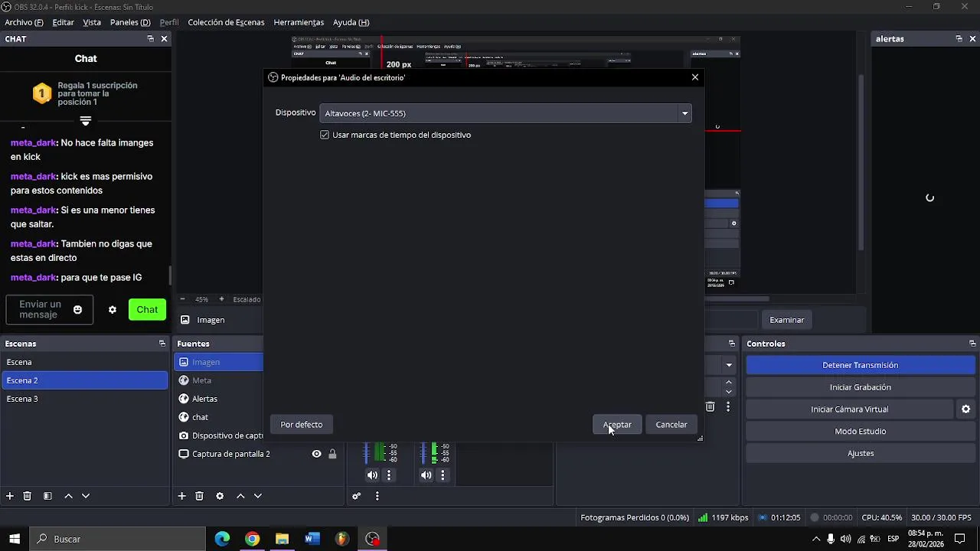The height and width of the screenshot is (551, 980).
Task: Open the Paneles menu
Action: [x=130, y=22]
